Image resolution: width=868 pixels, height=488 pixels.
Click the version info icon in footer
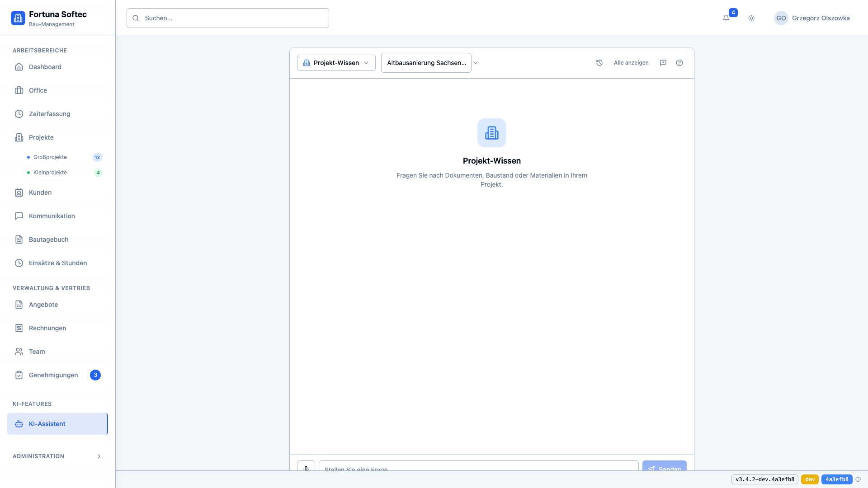pyautogui.click(x=858, y=479)
